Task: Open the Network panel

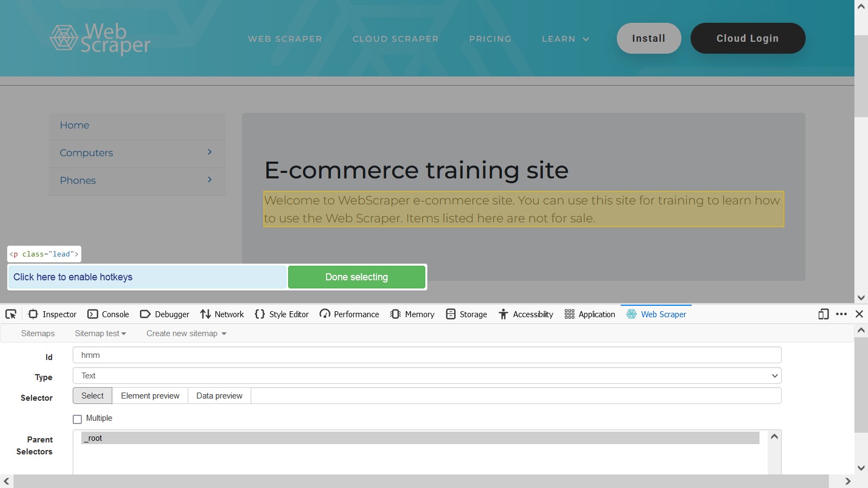Action: 222,314
